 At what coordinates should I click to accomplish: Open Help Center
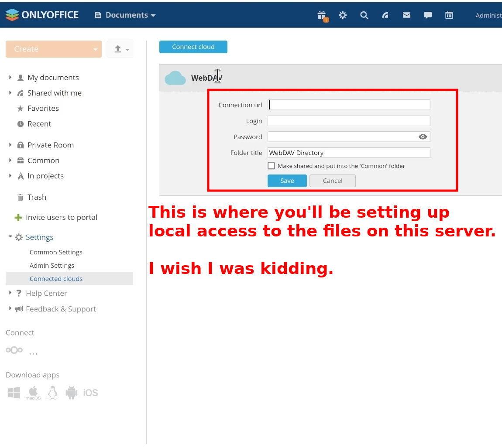[x=46, y=293]
